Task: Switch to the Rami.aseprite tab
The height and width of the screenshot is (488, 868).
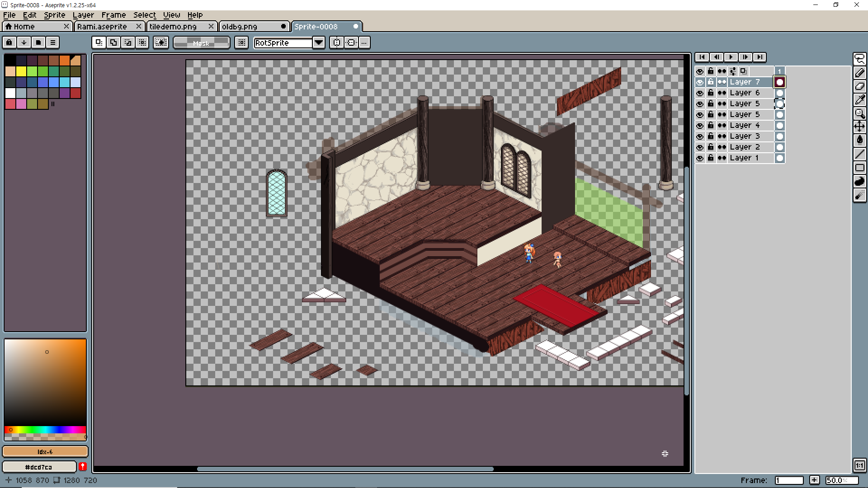Action: 102,27
